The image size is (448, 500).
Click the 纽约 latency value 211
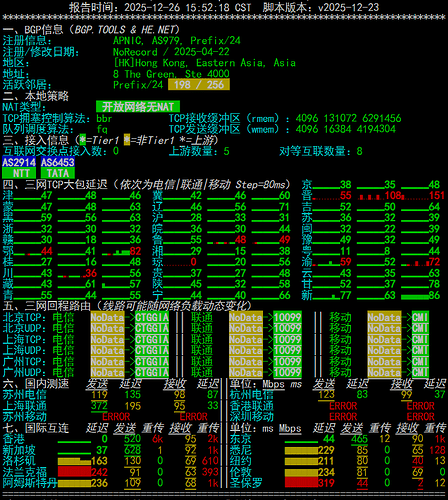326,461
